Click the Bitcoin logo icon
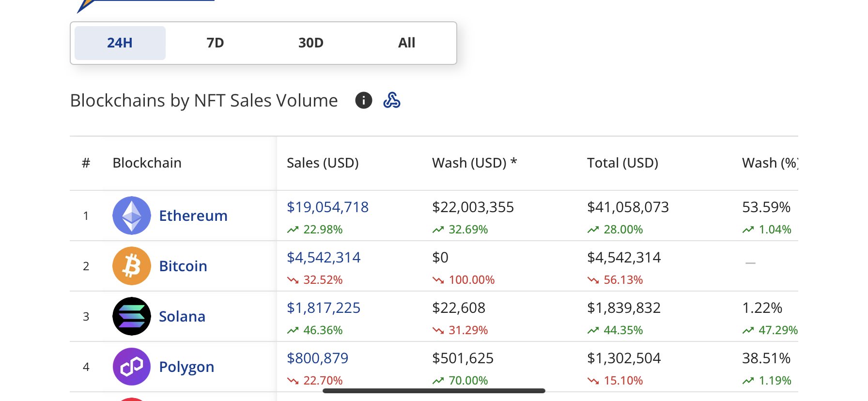The width and height of the screenshot is (868, 401). tap(132, 266)
